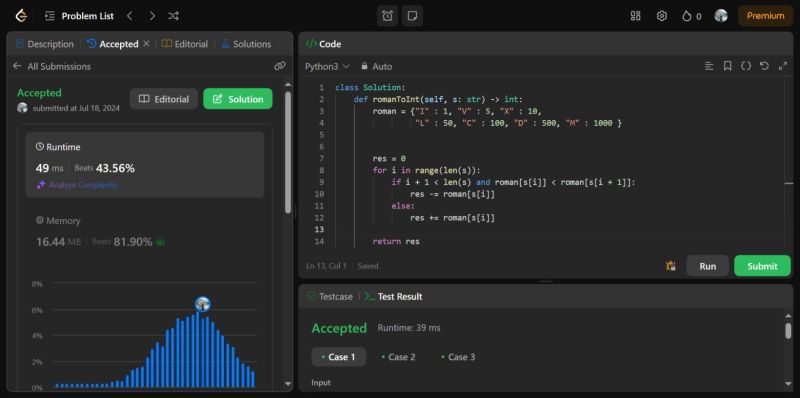Reset code to default icon
This screenshot has width=800, height=398.
[x=764, y=66]
